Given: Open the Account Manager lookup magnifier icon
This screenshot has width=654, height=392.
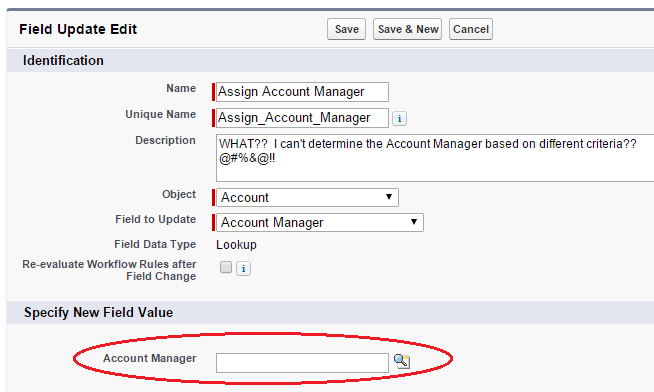Looking at the screenshot, I should click(x=402, y=361).
